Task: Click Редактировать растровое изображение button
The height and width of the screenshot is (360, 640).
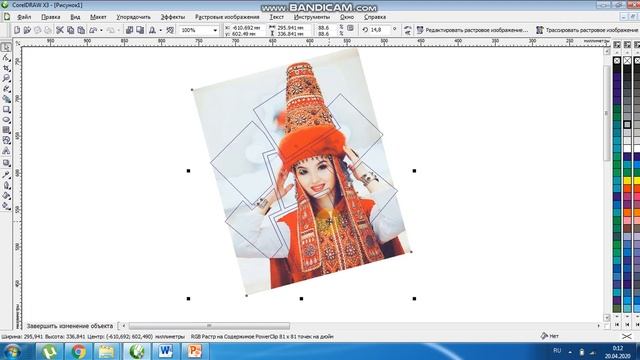Action: (472, 30)
